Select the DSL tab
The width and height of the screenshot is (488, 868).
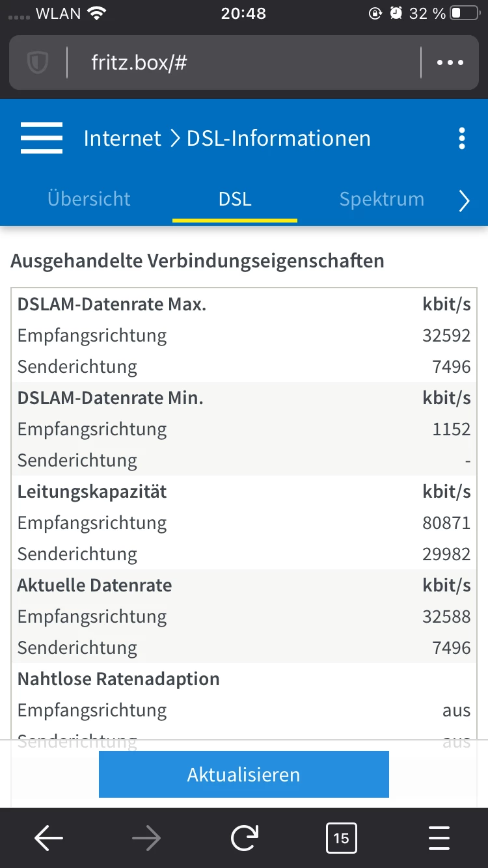[x=235, y=199]
